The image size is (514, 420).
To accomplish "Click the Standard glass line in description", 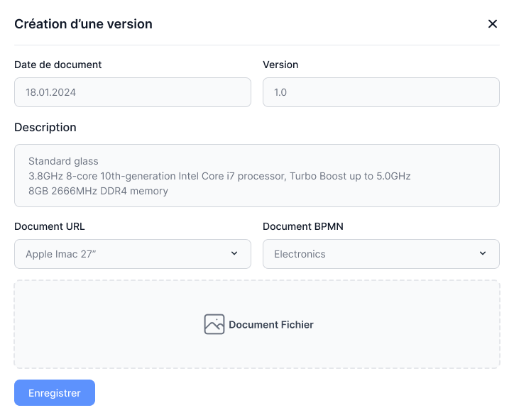I will point(63,161).
